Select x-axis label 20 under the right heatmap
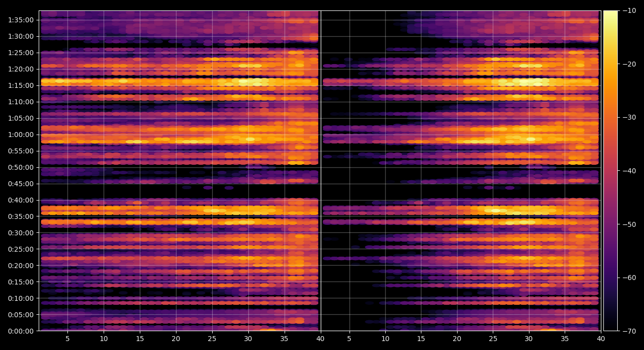Viewport: 644px width, 350px height. pos(457,339)
